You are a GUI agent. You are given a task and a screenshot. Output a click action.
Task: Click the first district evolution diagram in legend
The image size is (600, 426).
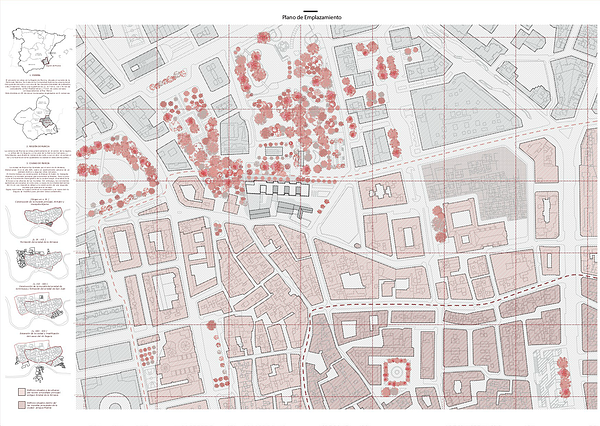pyautogui.click(x=36, y=220)
